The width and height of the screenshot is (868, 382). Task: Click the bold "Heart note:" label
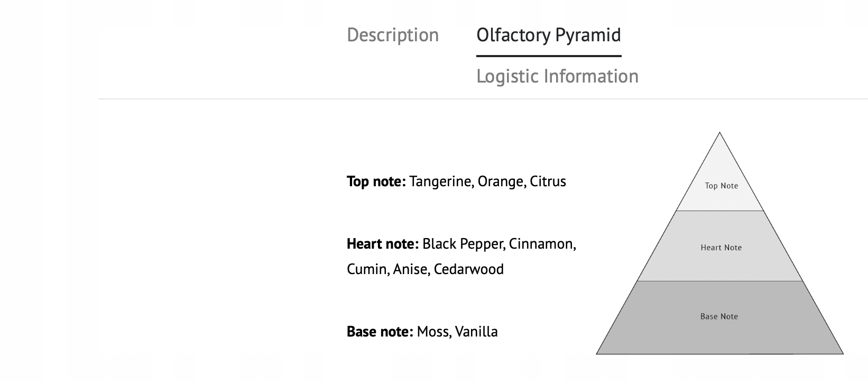coord(382,244)
